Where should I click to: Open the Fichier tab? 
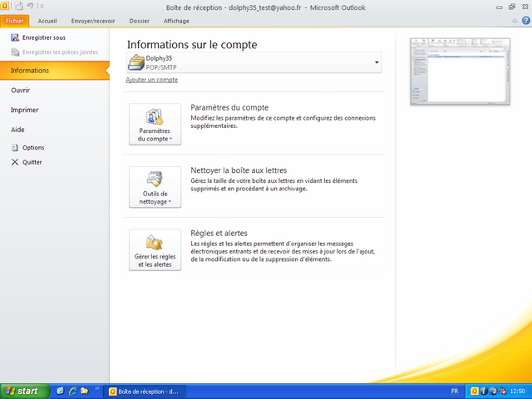pyautogui.click(x=15, y=21)
